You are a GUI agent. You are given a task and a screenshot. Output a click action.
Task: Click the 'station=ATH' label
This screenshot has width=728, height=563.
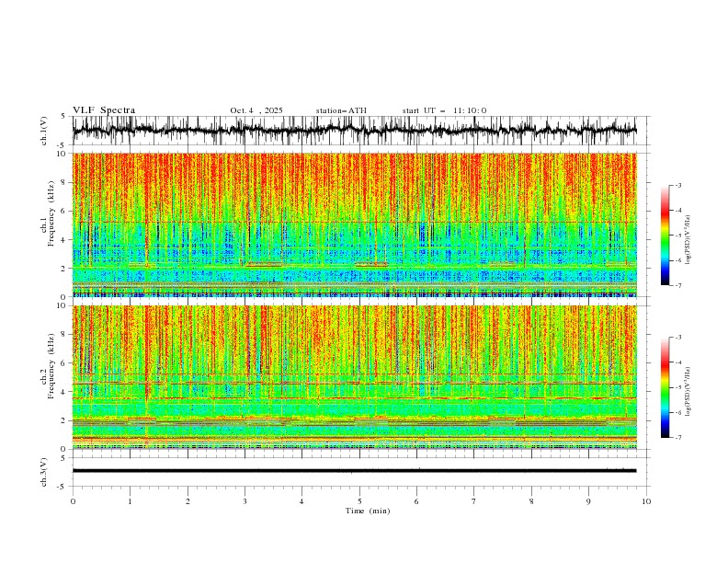[341, 110]
